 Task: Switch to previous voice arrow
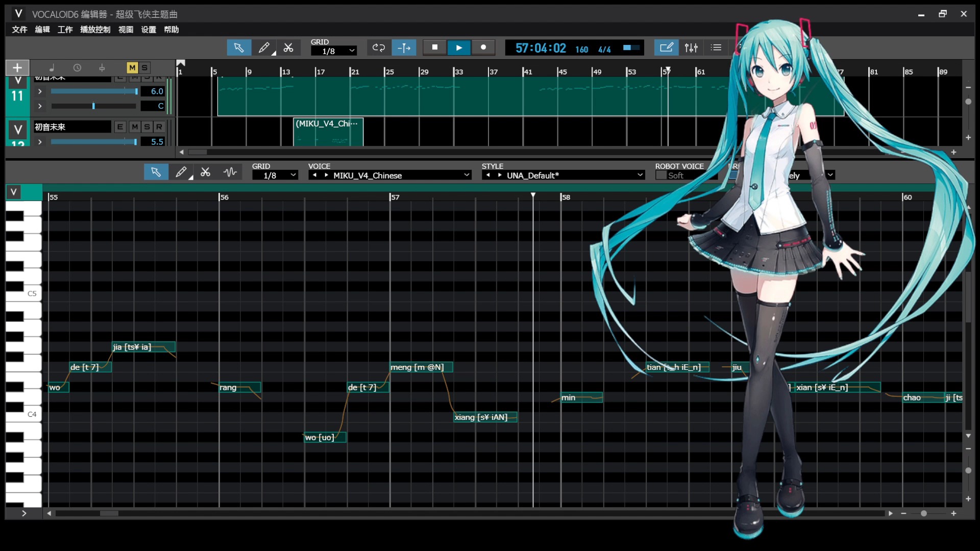click(x=314, y=175)
